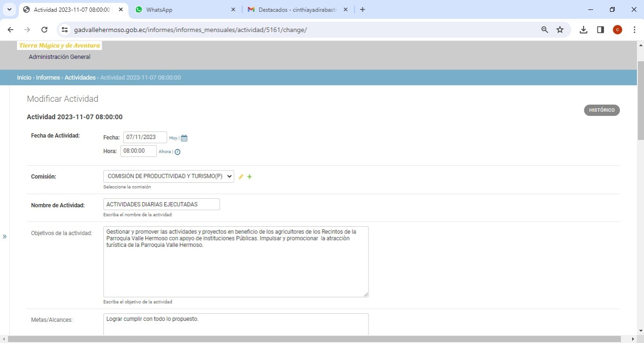Open Chrome side panel icon

click(x=600, y=30)
